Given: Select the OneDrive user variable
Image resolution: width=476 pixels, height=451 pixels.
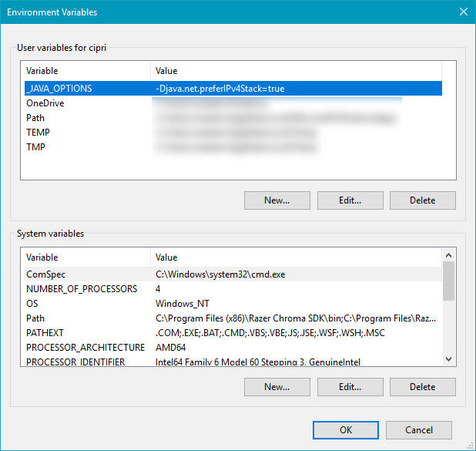Looking at the screenshot, I should pos(233,103).
